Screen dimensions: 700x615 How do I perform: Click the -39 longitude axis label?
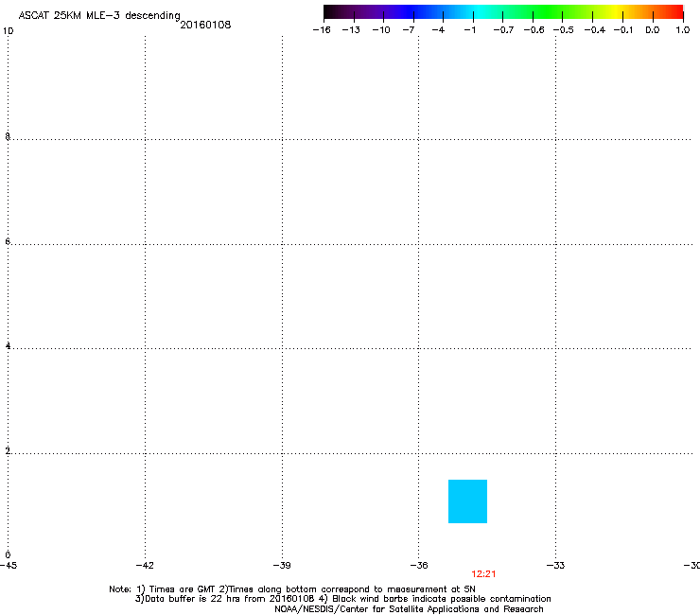click(282, 566)
